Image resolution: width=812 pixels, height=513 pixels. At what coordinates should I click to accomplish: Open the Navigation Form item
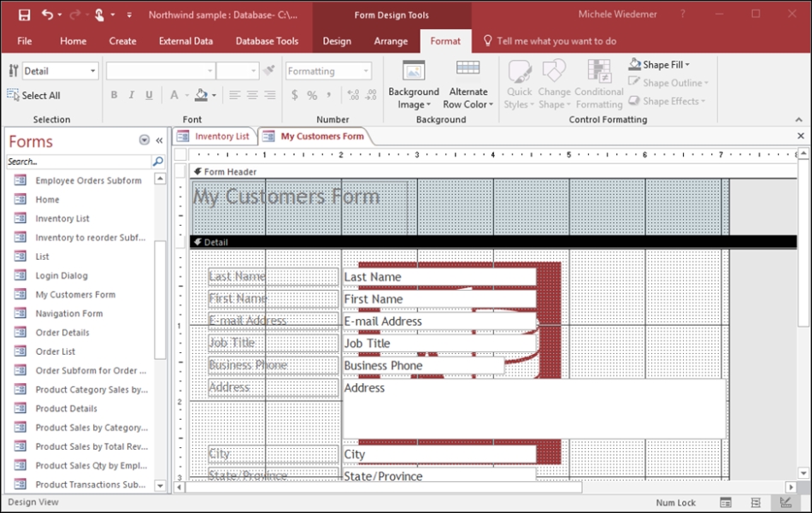tap(69, 314)
